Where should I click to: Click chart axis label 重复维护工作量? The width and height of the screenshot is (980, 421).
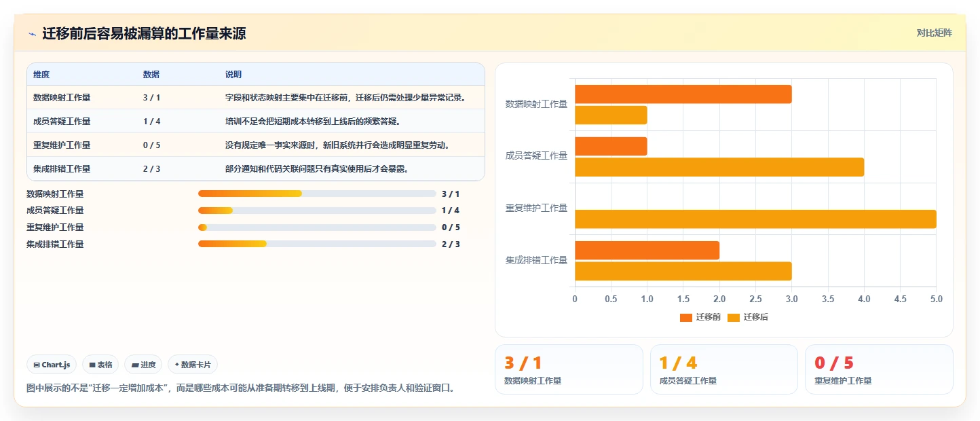pyautogui.click(x=536, y=208)
